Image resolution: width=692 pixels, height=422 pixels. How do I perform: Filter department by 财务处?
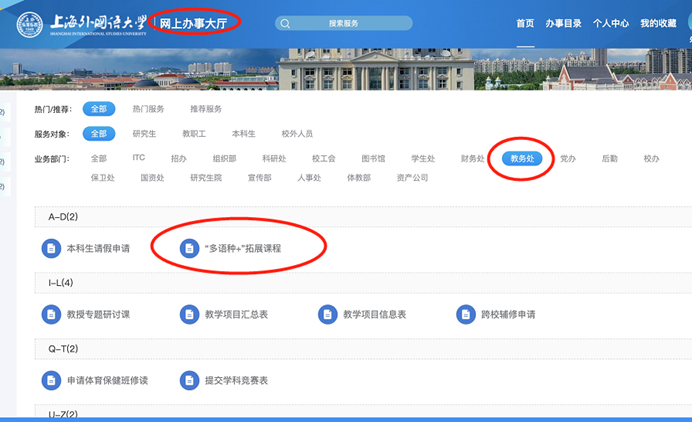click(x=473, y=158)
